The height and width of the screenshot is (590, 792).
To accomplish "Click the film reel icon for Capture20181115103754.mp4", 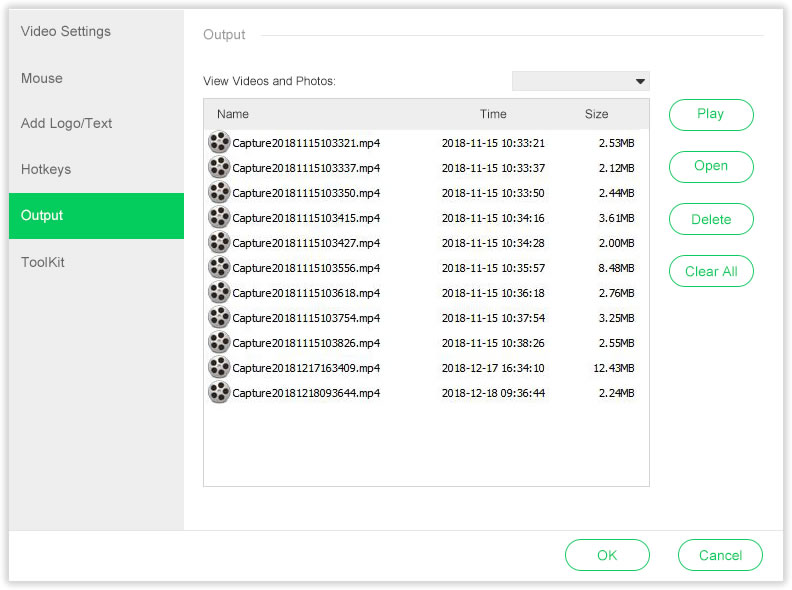I will (219, 317).
